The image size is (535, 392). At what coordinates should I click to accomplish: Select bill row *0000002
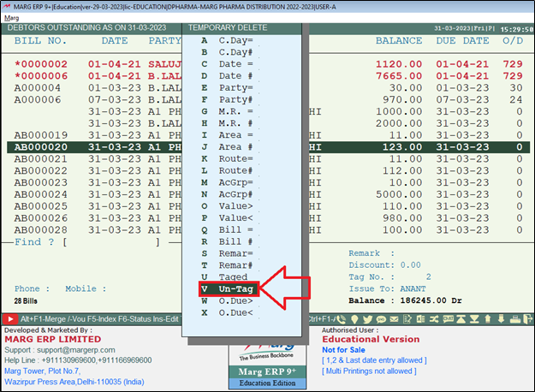point(268,64)
